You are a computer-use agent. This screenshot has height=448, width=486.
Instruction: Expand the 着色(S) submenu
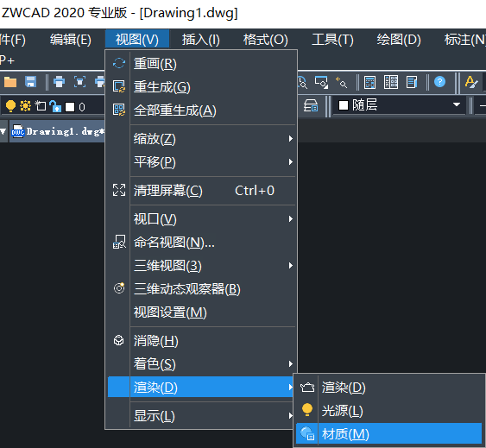[x=201, y=363]
